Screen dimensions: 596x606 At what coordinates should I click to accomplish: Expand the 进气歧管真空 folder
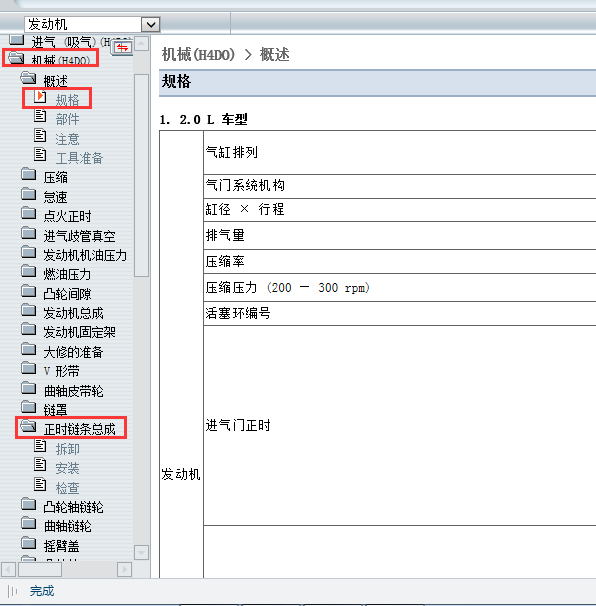pos(28,233)
